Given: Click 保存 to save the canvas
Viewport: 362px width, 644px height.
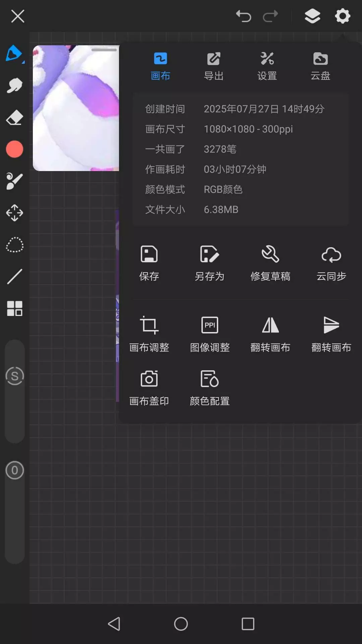Looking at the screenshot, I should click(x=149, y=263).
